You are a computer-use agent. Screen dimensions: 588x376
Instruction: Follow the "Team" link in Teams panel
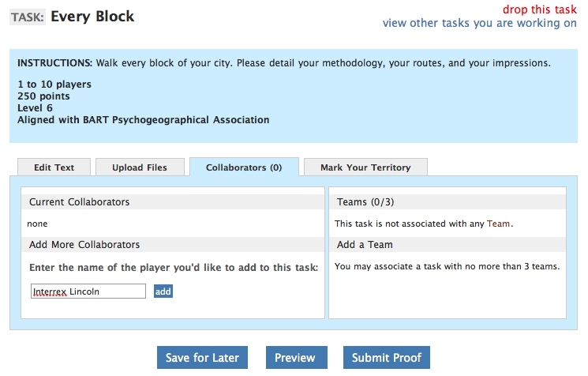coord(499,224)
